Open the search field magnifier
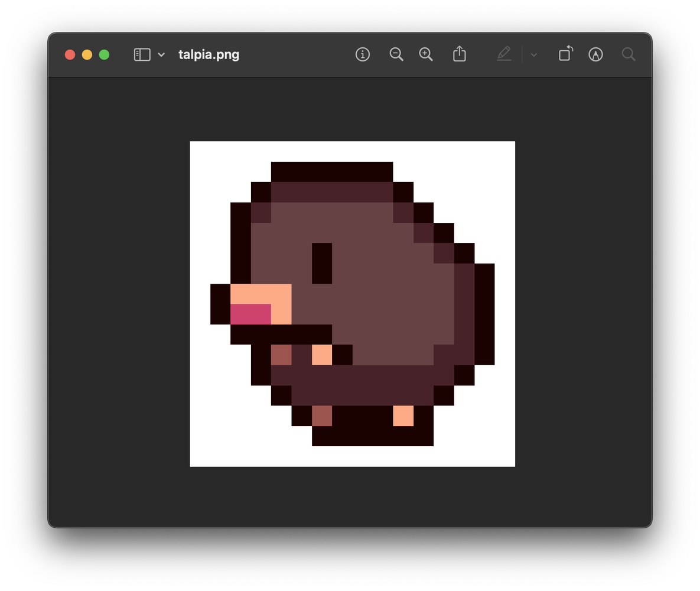The image size is (700, 591). point(629,54)
